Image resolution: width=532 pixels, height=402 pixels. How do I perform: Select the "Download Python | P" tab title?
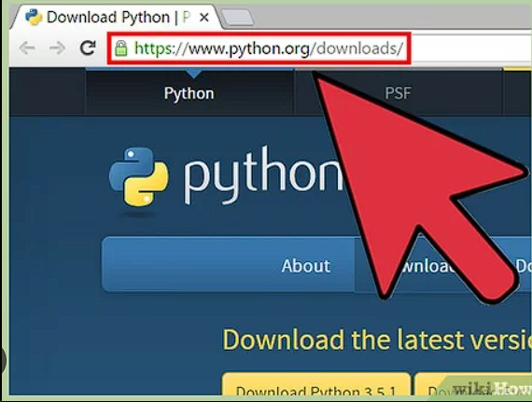click(119, 18)
